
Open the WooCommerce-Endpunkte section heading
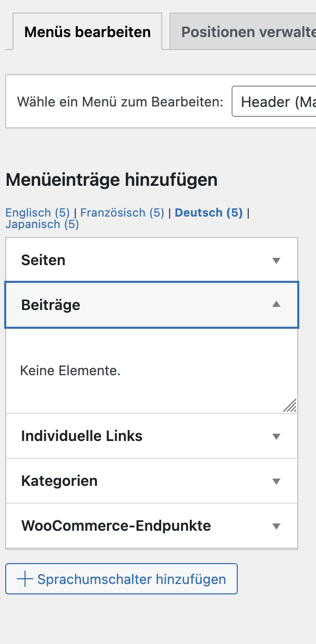pyautogui.click(x=152, y=526)
